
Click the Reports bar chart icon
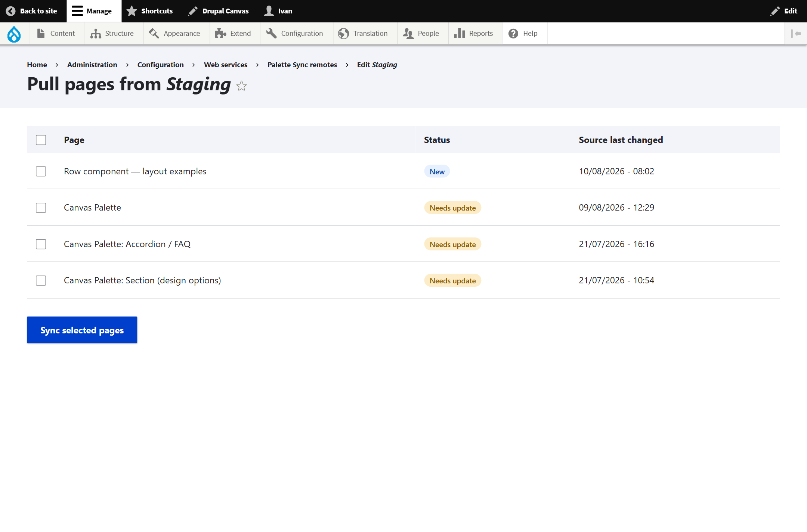point(460,33)
